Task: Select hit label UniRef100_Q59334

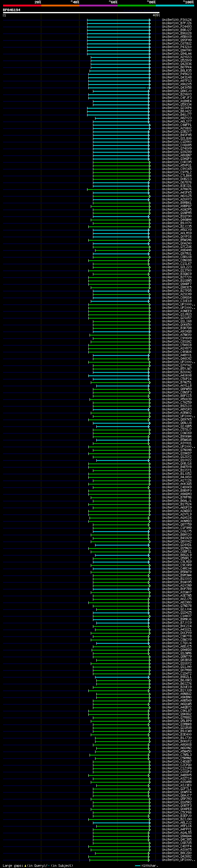Action: click(176, 104)
